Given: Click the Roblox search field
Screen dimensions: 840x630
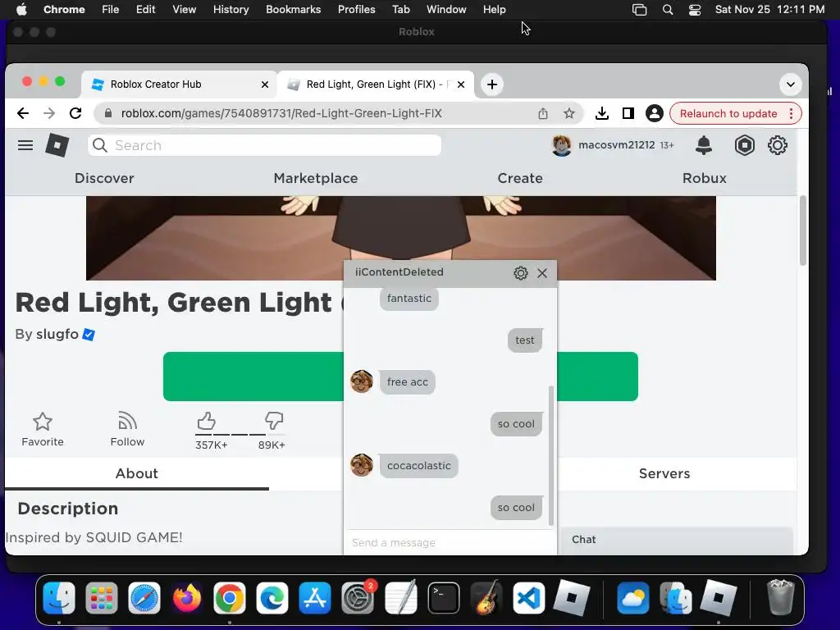Looking at the screenshot, I should pyautogui.click(x=265, y=145).
